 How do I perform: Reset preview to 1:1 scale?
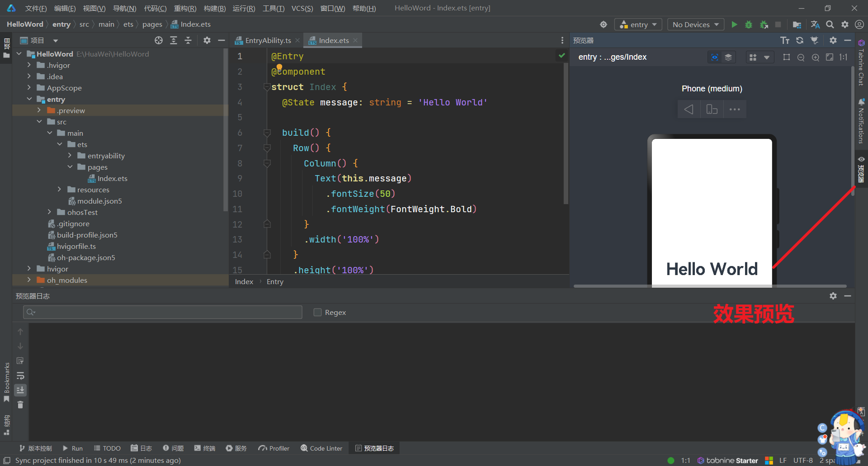pos(844,57)
